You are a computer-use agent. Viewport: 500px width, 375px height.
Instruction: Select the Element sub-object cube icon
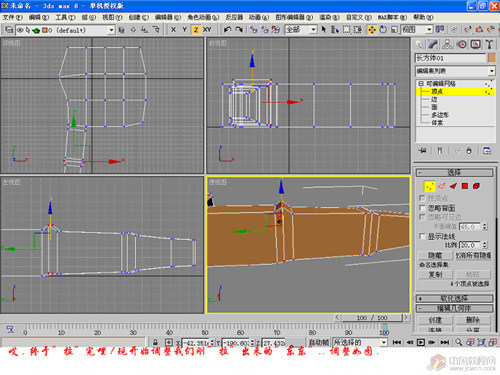(x=476, y=186)
